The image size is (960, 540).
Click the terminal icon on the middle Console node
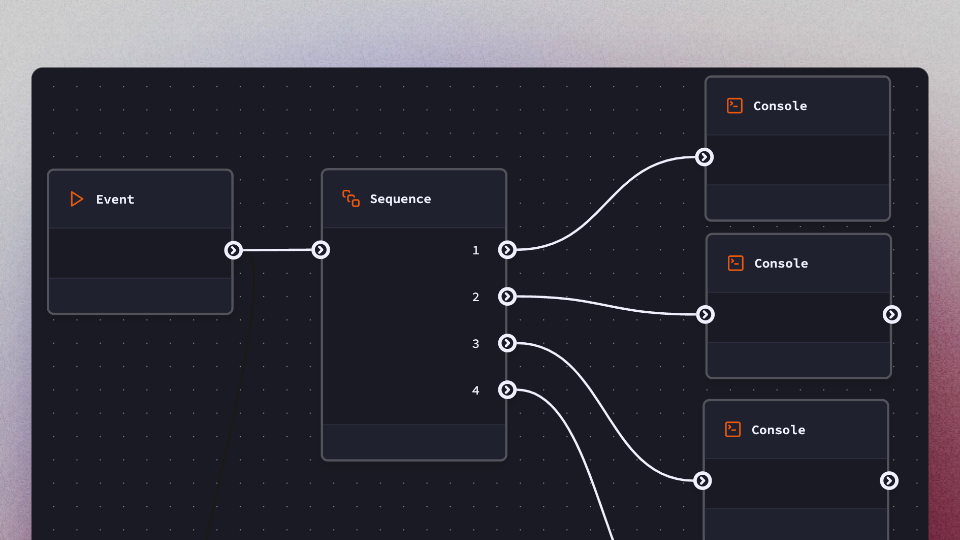click(x=735, y=264)
